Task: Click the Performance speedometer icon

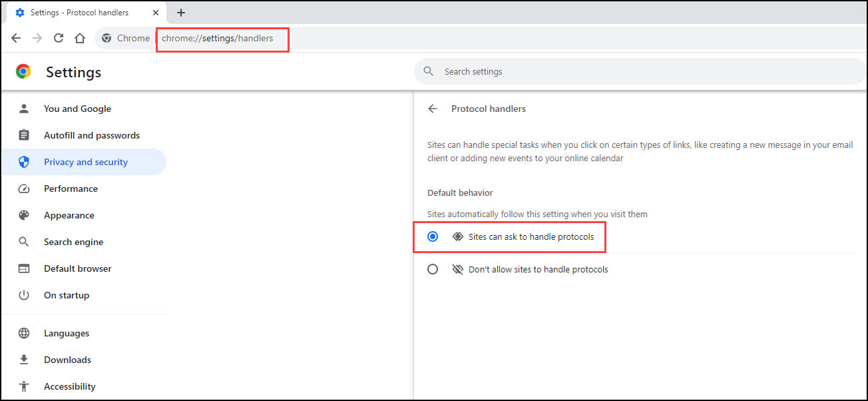Action: 24,189
